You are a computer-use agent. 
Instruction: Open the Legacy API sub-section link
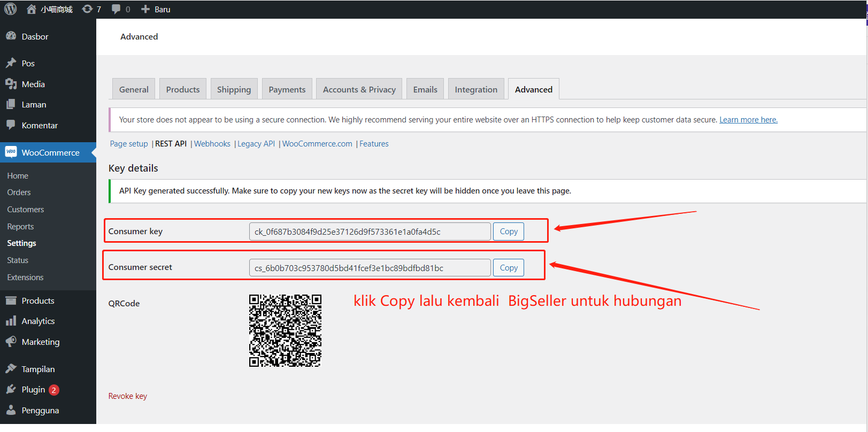click(x=256, y=144)
